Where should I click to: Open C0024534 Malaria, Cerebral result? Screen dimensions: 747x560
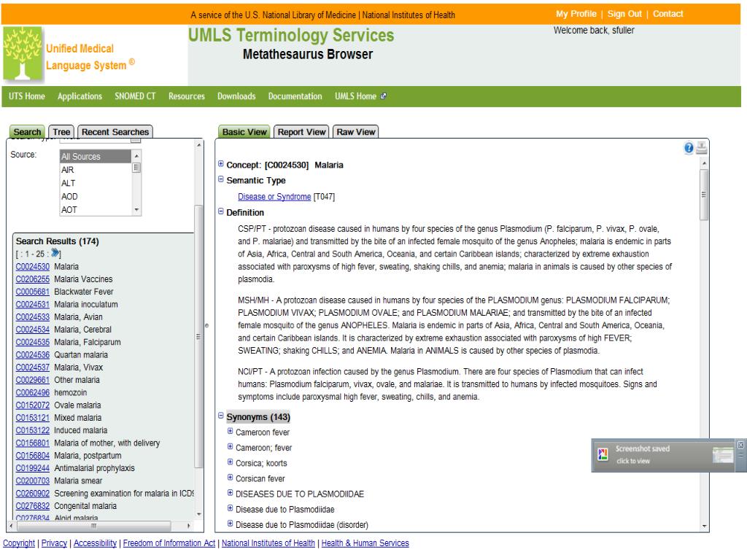pos(32,330)
